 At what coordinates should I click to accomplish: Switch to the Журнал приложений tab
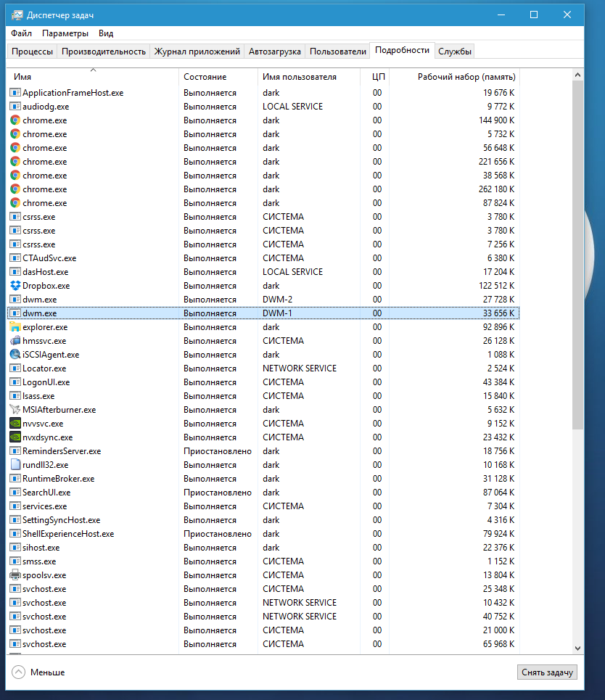pos(197,52)
